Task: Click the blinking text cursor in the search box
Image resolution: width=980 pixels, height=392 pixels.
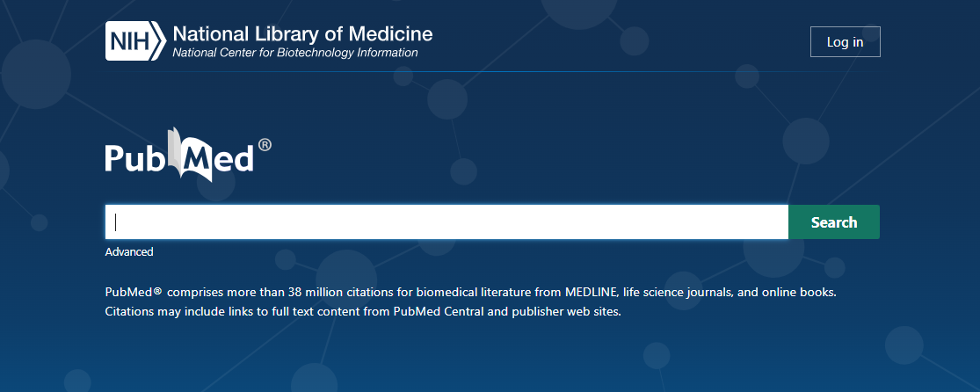Action: (x=116, y=222)
